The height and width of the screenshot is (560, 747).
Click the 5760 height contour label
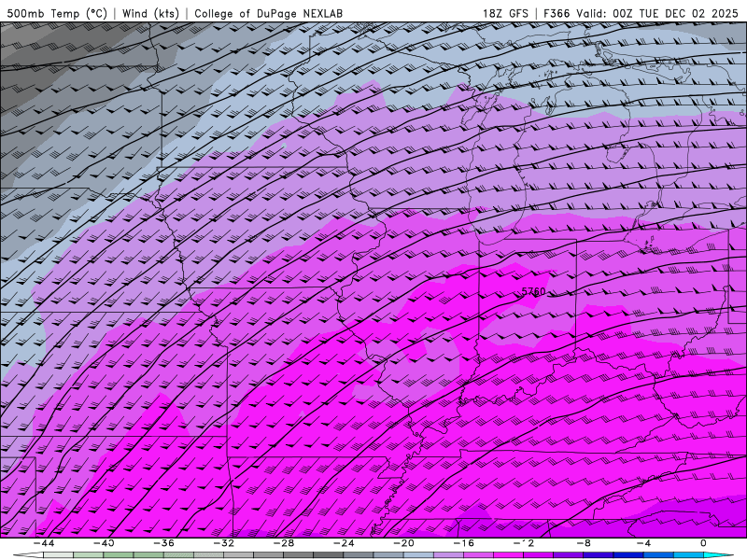pyautogui.click(x=533, y=291)
